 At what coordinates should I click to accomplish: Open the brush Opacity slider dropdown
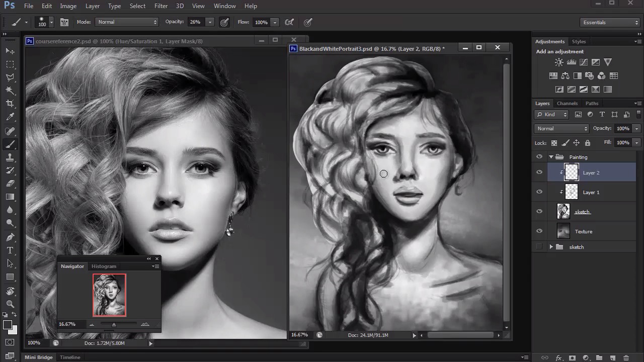[x=210, y=22]
